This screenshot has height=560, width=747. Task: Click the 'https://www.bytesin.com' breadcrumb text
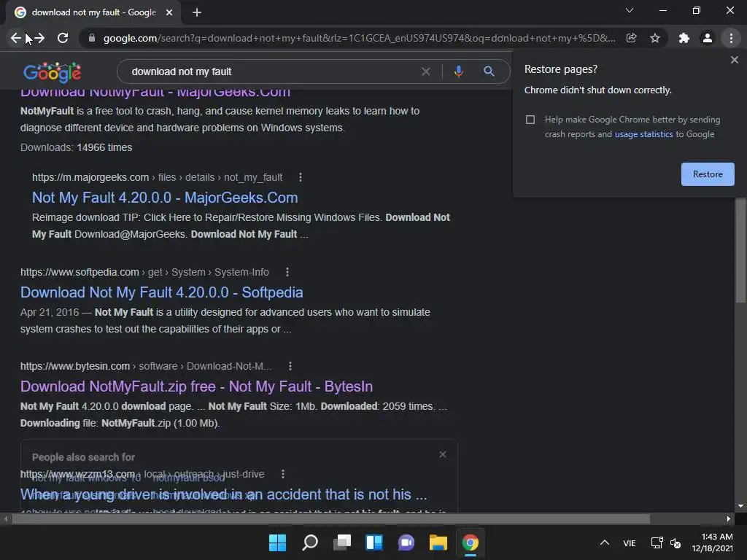pos(75,366)
